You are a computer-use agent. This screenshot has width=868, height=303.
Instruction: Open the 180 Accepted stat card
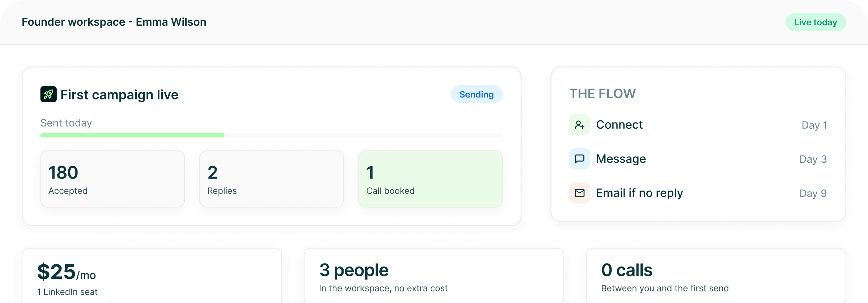112,179
